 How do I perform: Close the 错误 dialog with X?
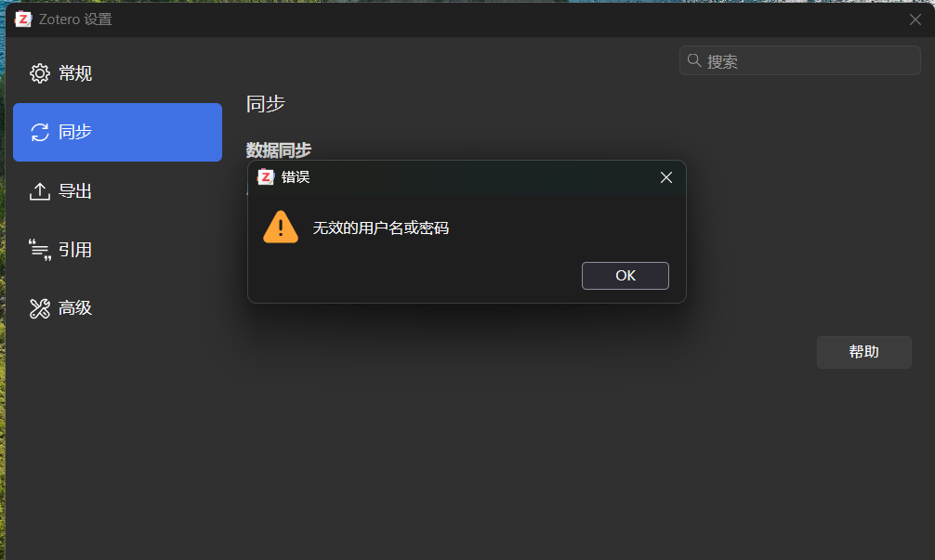coord(666,177)
